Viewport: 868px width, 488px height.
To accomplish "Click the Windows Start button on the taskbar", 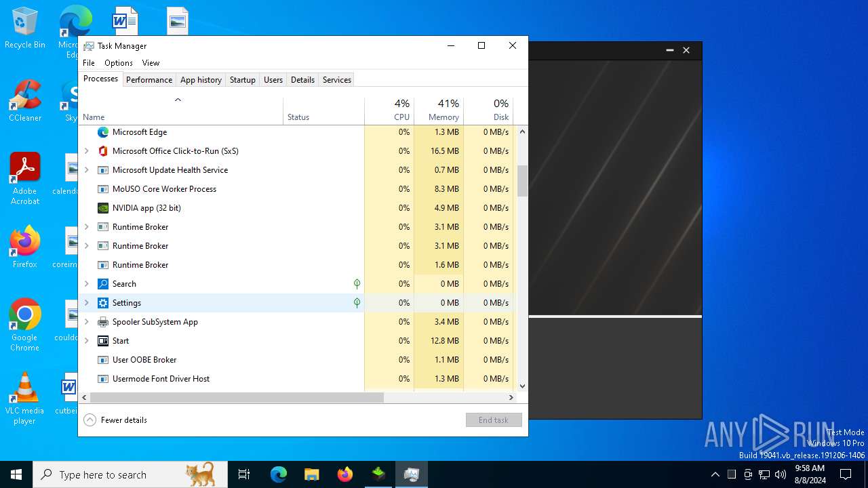I will click(x=16, y=474).
